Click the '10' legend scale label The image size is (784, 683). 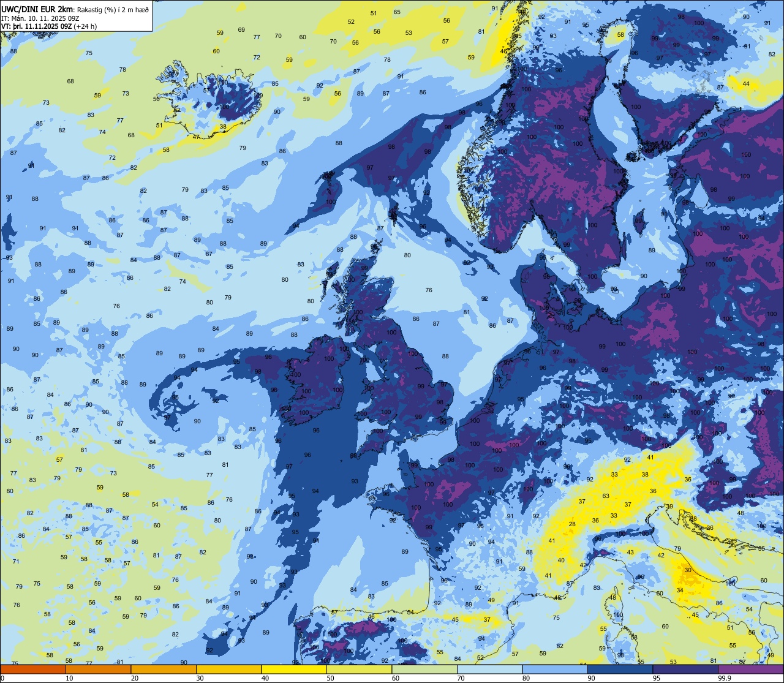tap(70, 678)
